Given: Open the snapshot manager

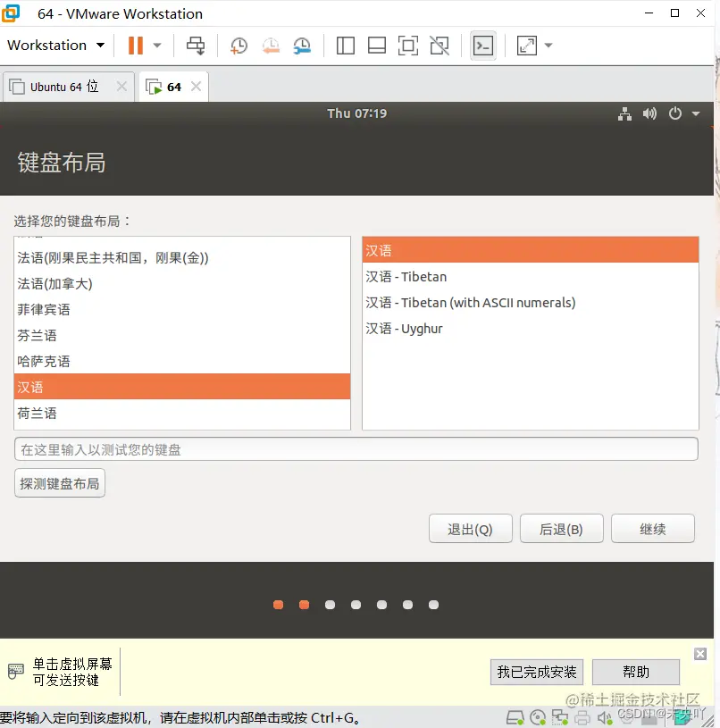Looking at the screenshot, I should (x=302, y=46).
